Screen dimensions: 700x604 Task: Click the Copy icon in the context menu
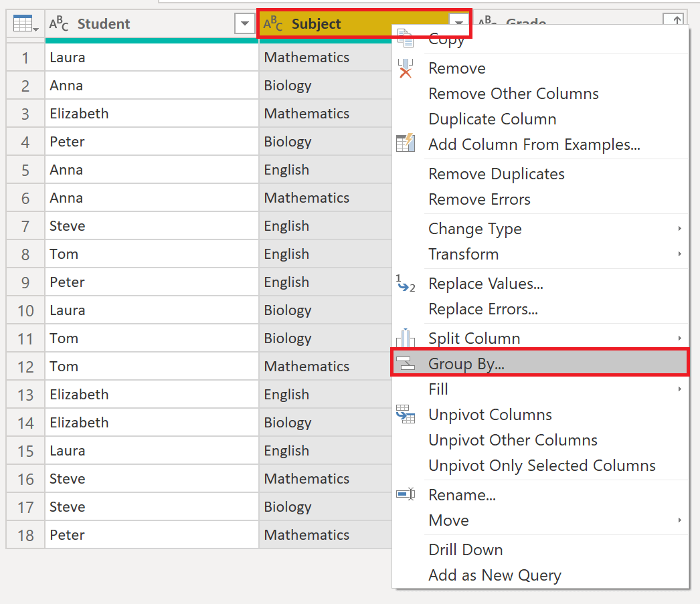pos(406,39)
